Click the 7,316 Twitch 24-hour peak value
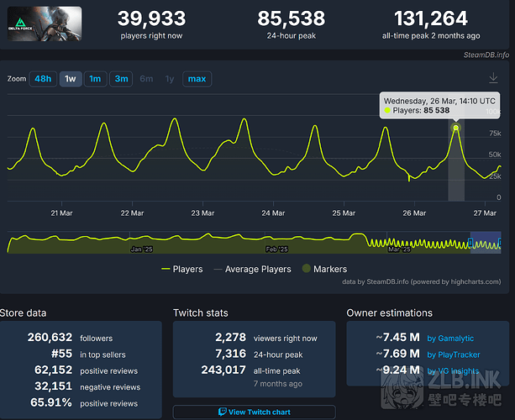This screenshot has height=420, width=515. click(x=230, y=354)
